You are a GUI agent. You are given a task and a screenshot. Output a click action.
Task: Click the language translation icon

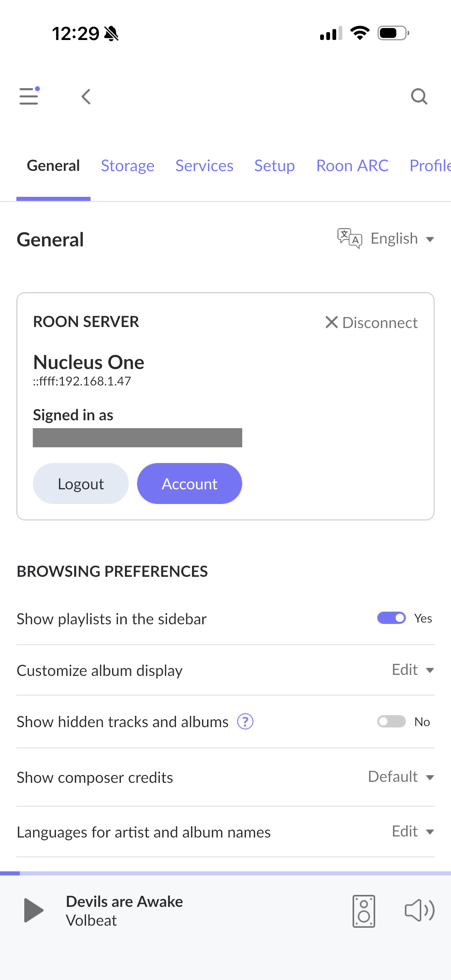349,239
